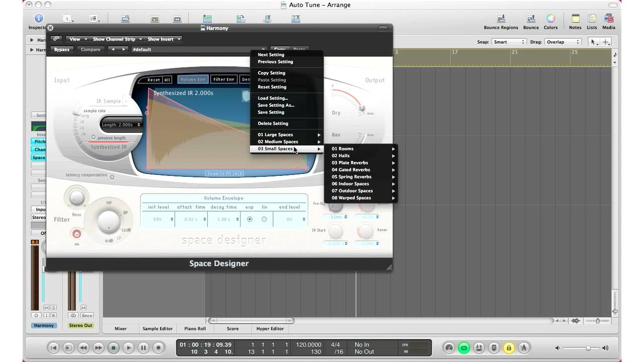Open the Colors palette icon

[550, 19]
